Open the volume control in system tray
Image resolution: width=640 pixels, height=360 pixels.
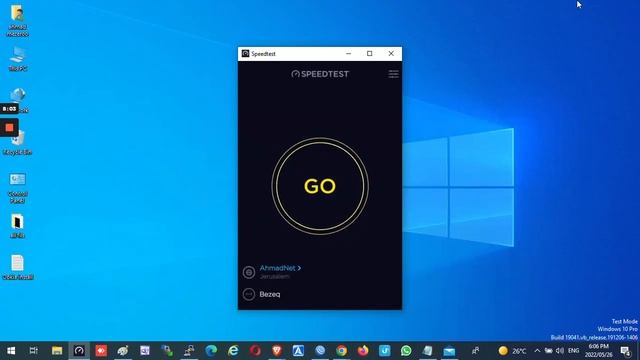[x=560, y=351]
